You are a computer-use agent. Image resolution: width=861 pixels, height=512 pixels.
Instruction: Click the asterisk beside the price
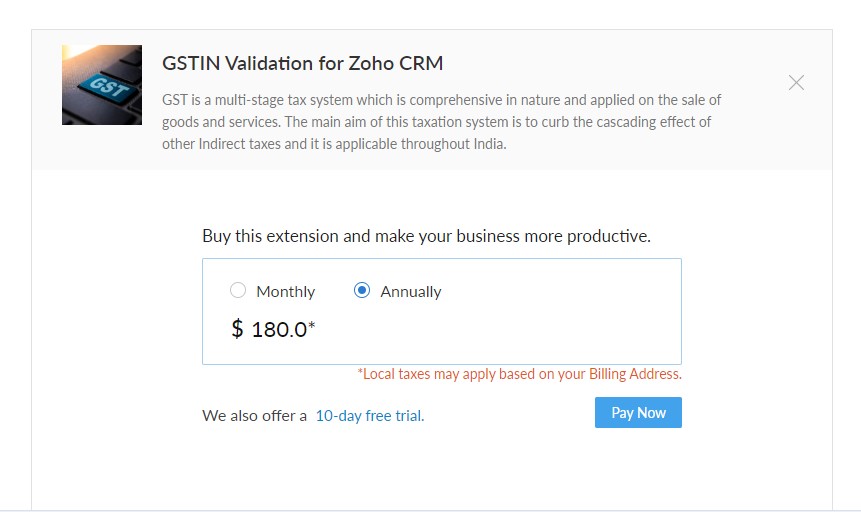pyautogui.click(x=312, y=325)
